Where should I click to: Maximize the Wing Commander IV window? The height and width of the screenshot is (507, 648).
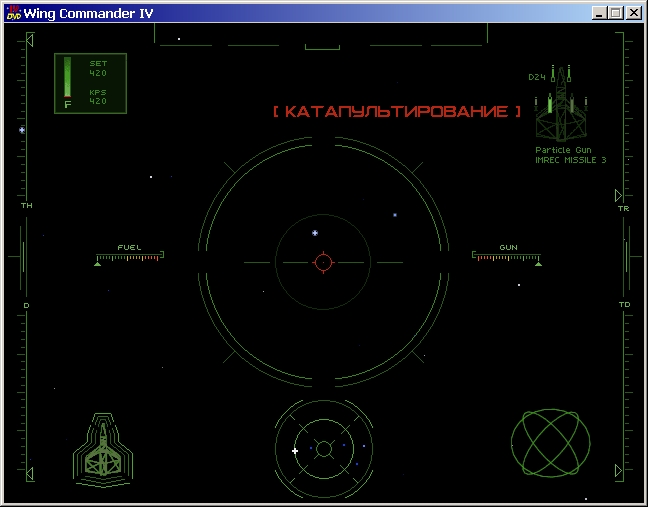click(x=615, y=13)
